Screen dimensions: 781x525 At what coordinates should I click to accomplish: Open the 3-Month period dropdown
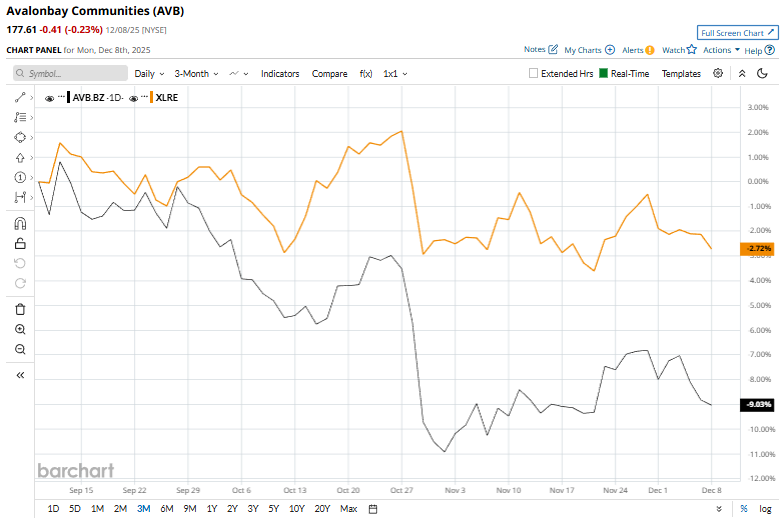pyautogui.click(x=196, y=74)
